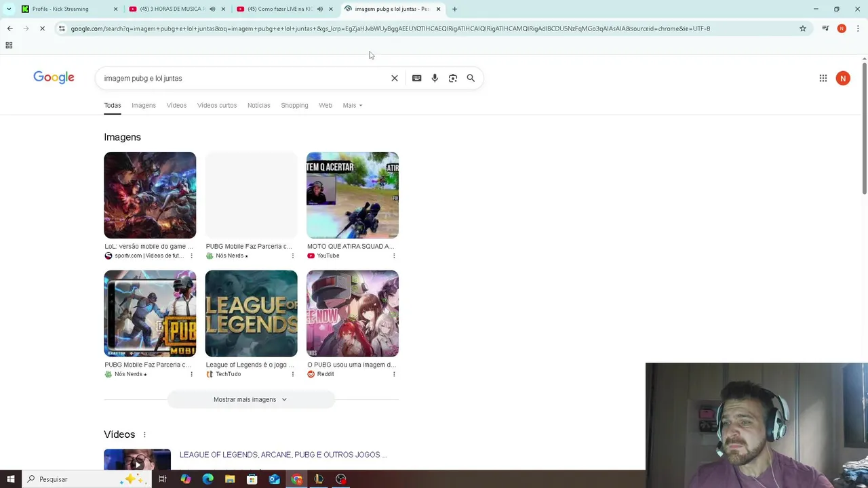This screenshot has height=488, width=868.
Task: Focus the Google search input field
Action: (244, 78)
